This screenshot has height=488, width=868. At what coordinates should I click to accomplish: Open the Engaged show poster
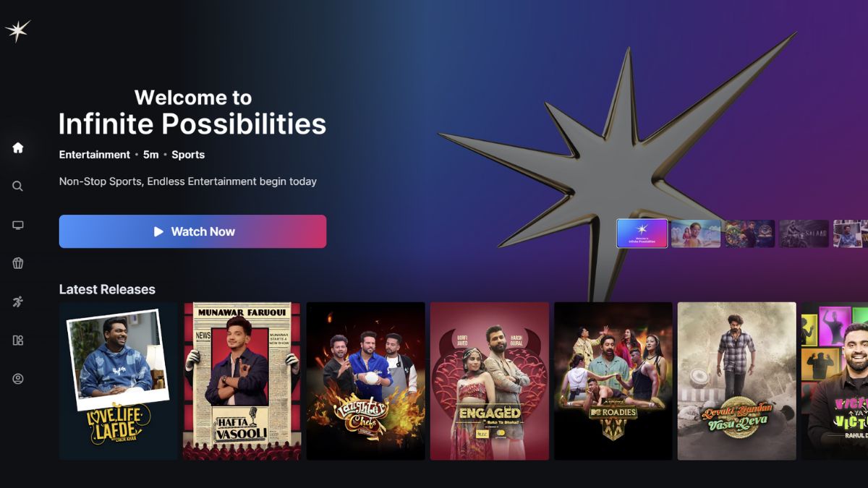tap(490, 381)
